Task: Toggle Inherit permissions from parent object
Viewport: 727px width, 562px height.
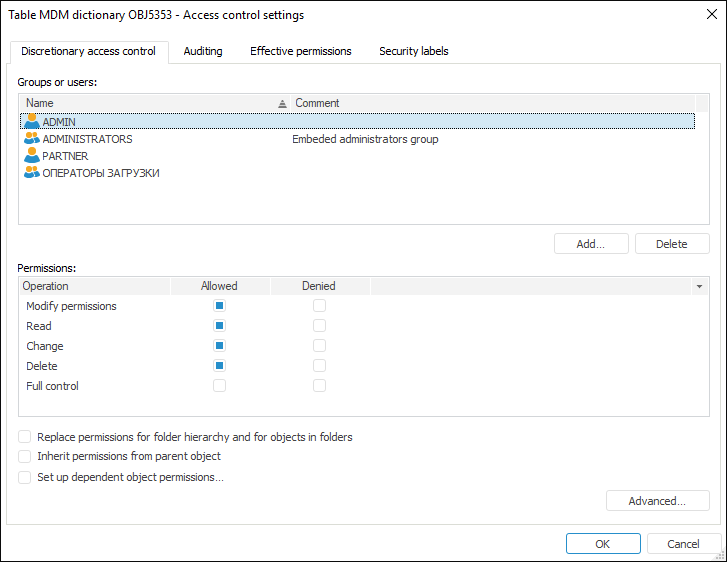Action: pos(25,456)
